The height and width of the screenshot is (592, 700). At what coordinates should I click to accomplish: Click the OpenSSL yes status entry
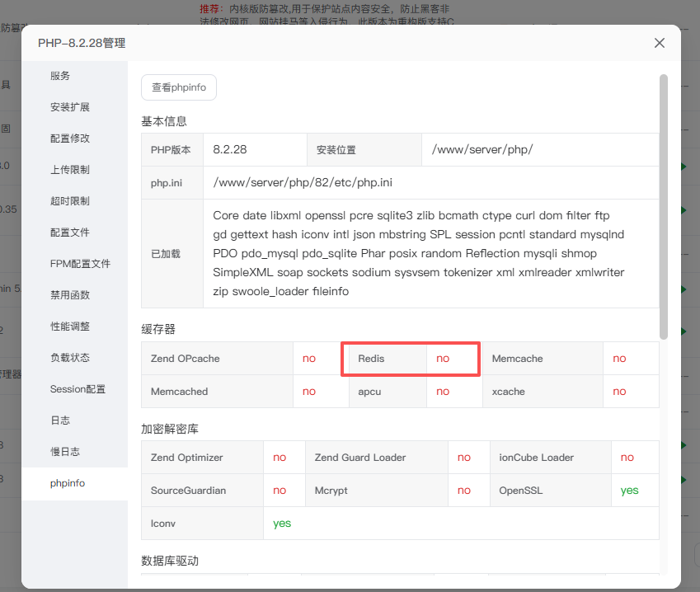630,490
